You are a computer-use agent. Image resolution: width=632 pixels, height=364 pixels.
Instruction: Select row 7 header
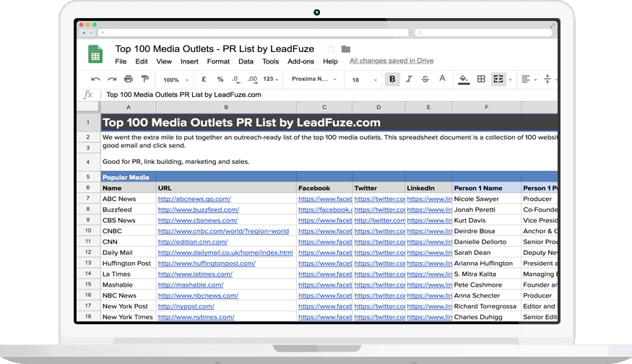[88, 199]
